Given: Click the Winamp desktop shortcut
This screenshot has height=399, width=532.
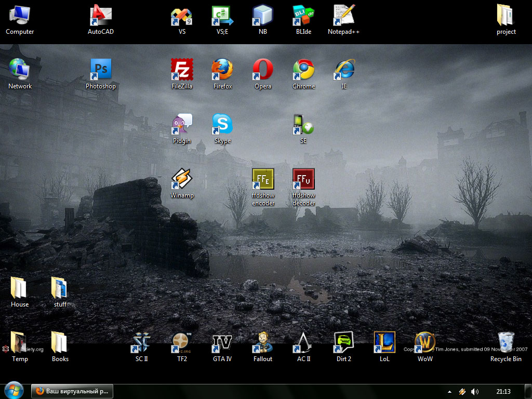Looking at the screenshot, I should pos(182,179).
